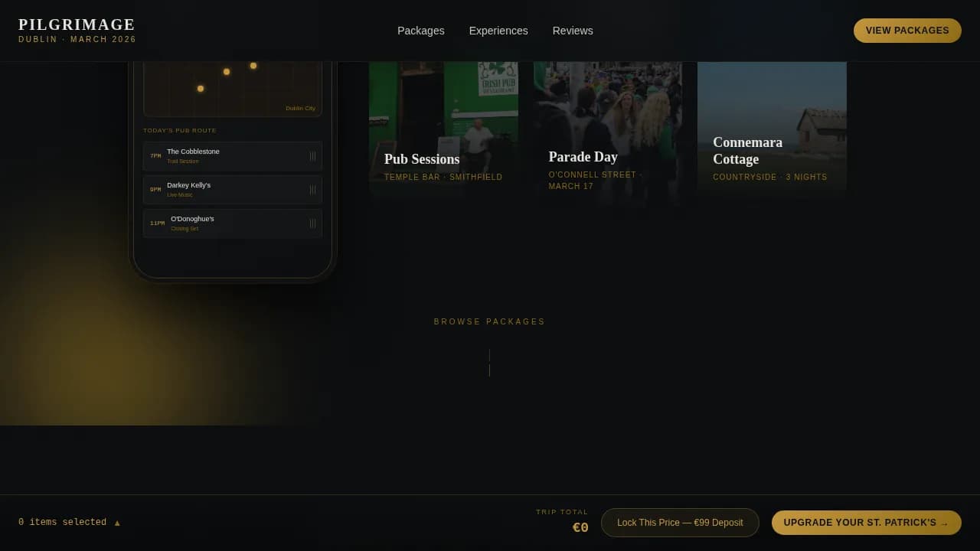This screenshot has height=551, width=980.
Task: Click the Trip Total €0 amount
Action: (x=580, y=527)
